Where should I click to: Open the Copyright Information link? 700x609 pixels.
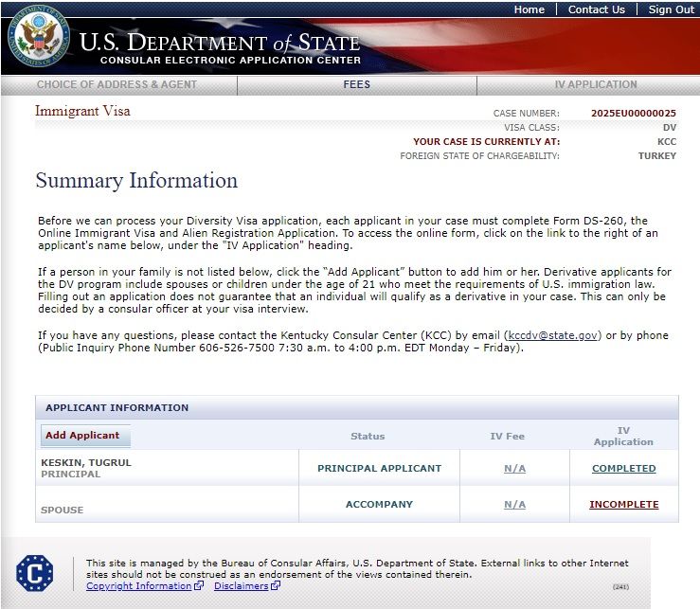pyautogui.click(x=139, y=585)
